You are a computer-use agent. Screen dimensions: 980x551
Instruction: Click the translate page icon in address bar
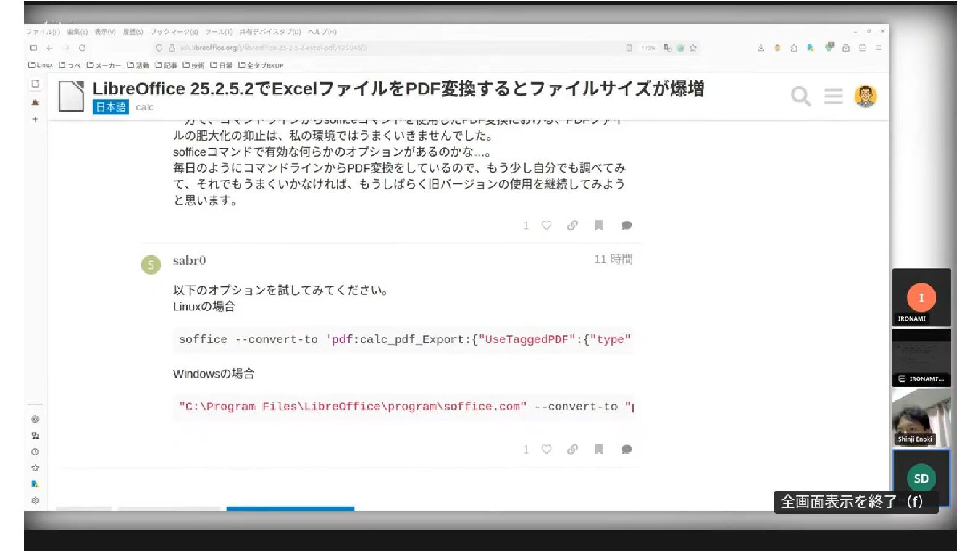[x=667, y=48]
